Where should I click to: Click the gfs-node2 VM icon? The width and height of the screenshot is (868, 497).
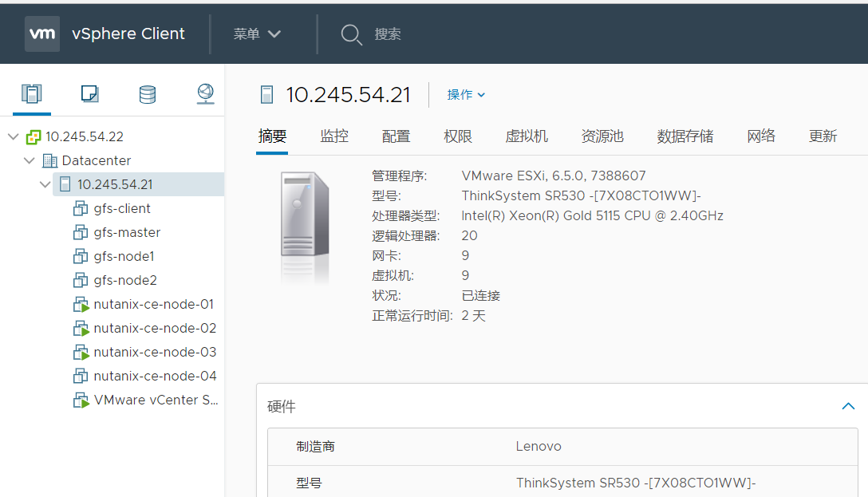(x=81, y=281)
